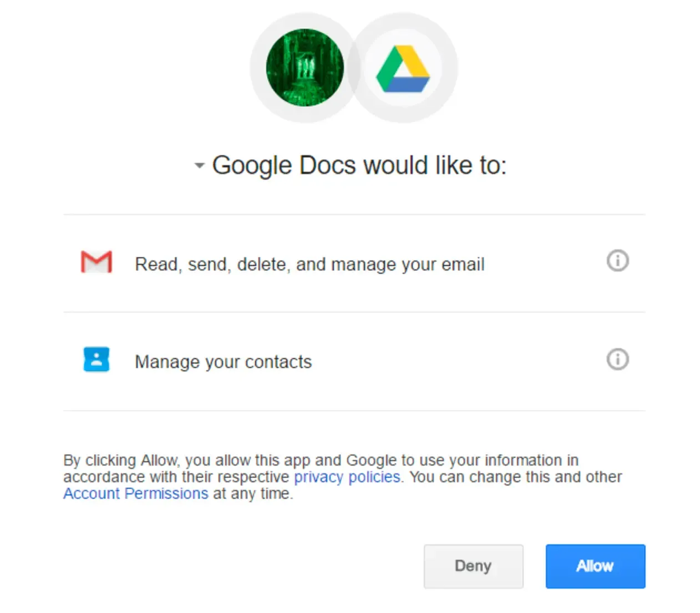This screenshot has height=613, width=700.
Task: Click the Google Docs would like to heading
Action: pyautogui.click(x=360, y=165)
